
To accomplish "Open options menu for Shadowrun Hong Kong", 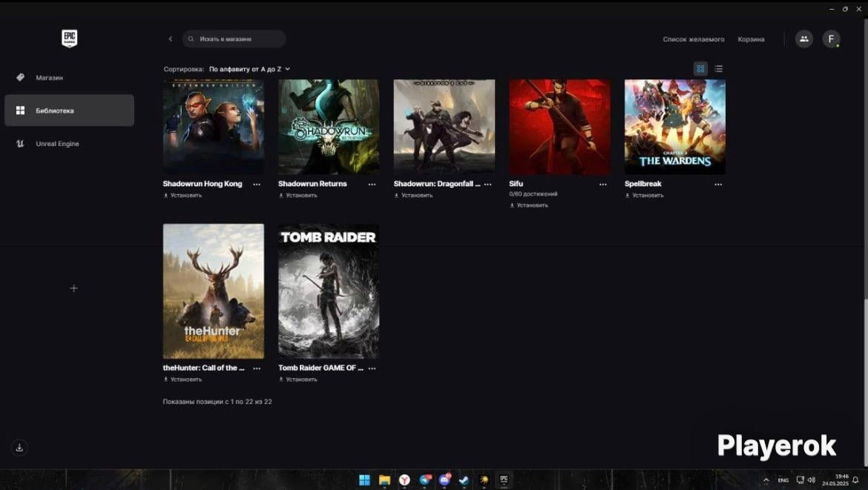I will click(x=257, y=184).
